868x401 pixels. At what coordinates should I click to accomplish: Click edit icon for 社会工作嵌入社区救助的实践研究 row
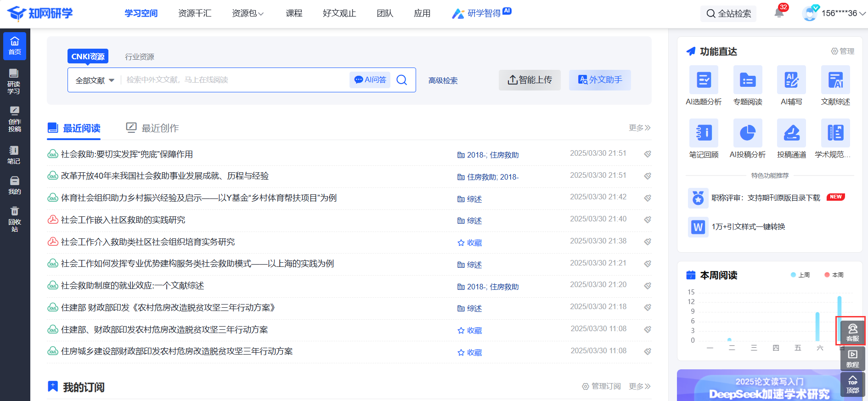648,220
